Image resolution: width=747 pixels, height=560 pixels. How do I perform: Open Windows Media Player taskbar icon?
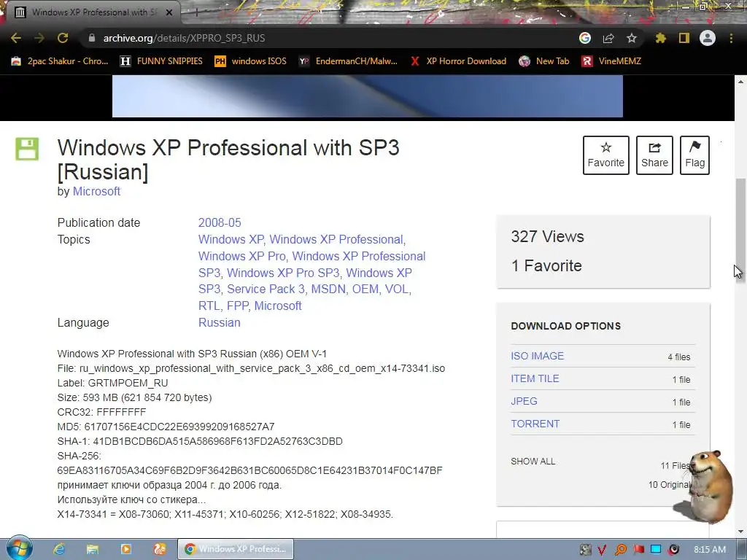click(125, 549)
